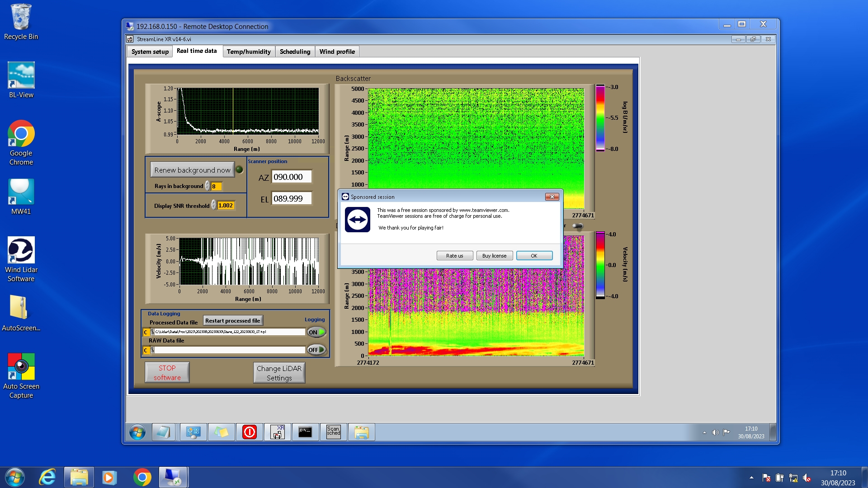
Task: Click the backscatter color scale bar
Action: click(x=600, y=117)
